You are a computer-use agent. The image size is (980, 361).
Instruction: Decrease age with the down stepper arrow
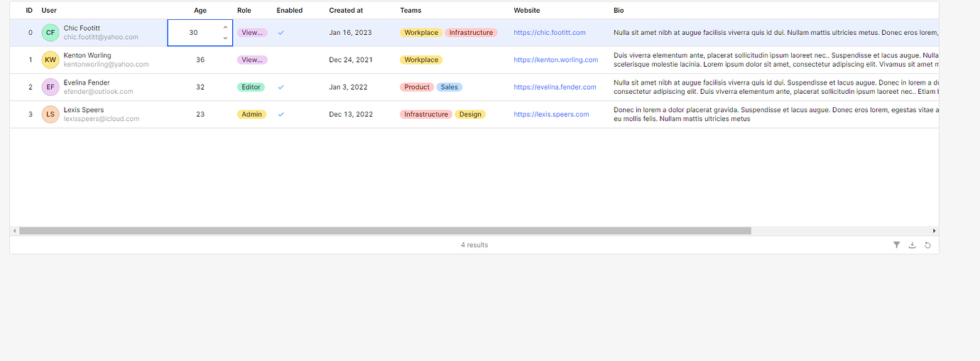[x=225, y=38]
